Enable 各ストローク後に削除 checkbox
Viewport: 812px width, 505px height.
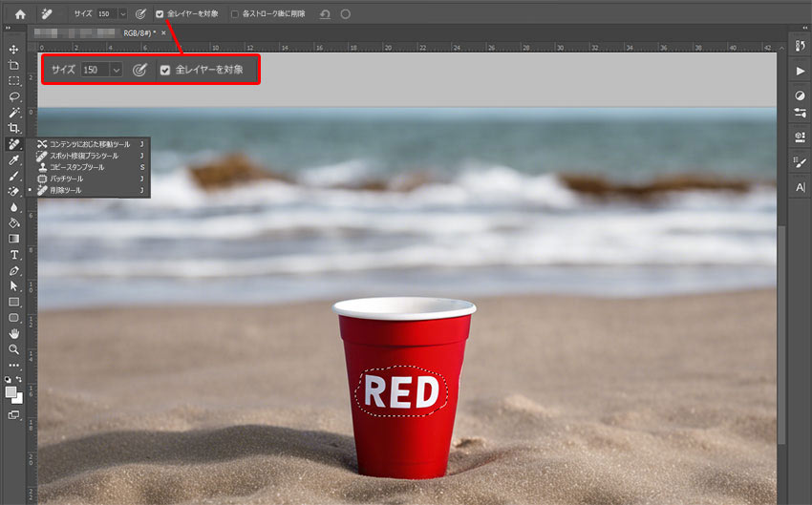pyautogui.click(x=235, y=14)
